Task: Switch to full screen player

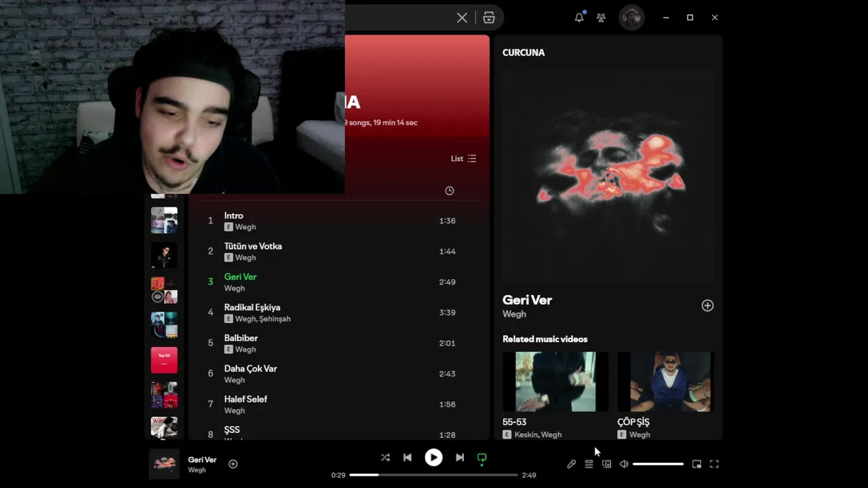Action: (714, 464)
